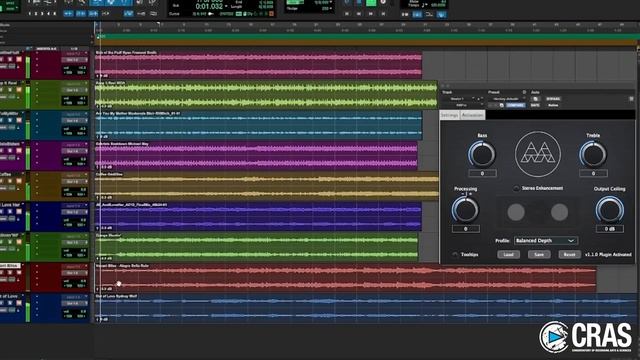The width and height of the screenshot is (640, 360).
Task: Select the pink audio clip on the first track
Action: tap(258, 64)
